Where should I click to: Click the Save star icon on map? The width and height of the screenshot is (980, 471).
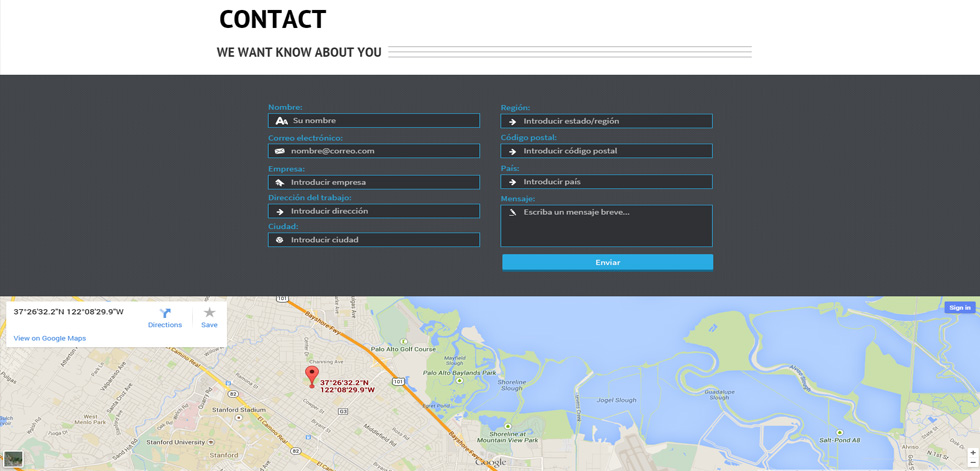(x=209, y=312)
